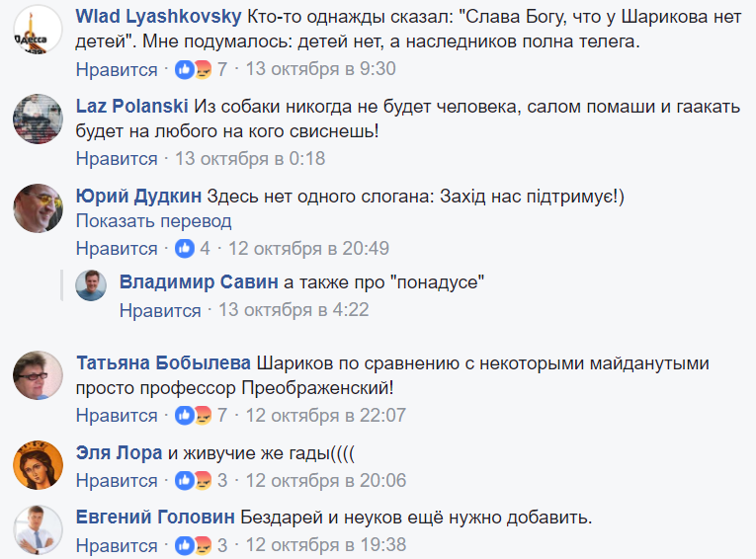Viewport: 756px width, 559px height.
Task: Open timestamp '13 октября в 0:18'
Action: (250, 158)
